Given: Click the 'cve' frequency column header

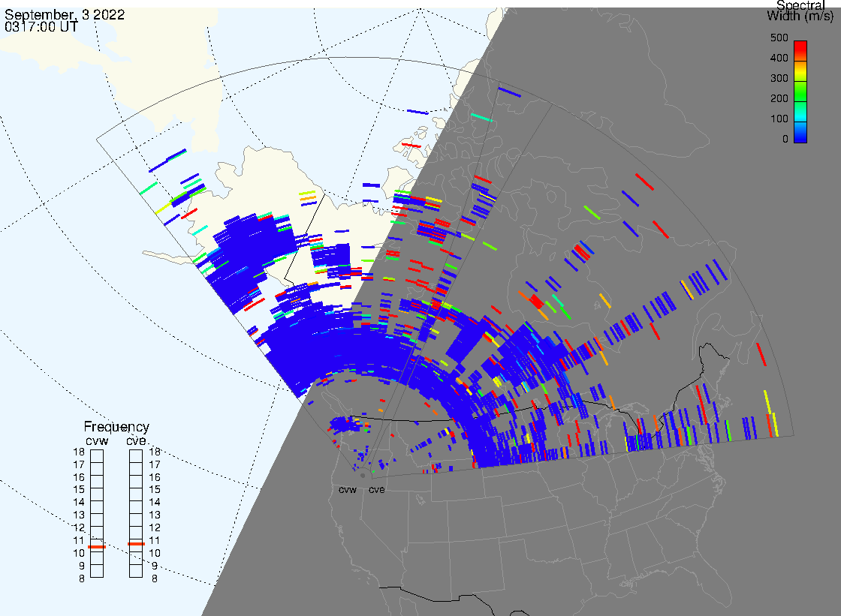Looking at the screenshot, I should (x=136, y=440).
